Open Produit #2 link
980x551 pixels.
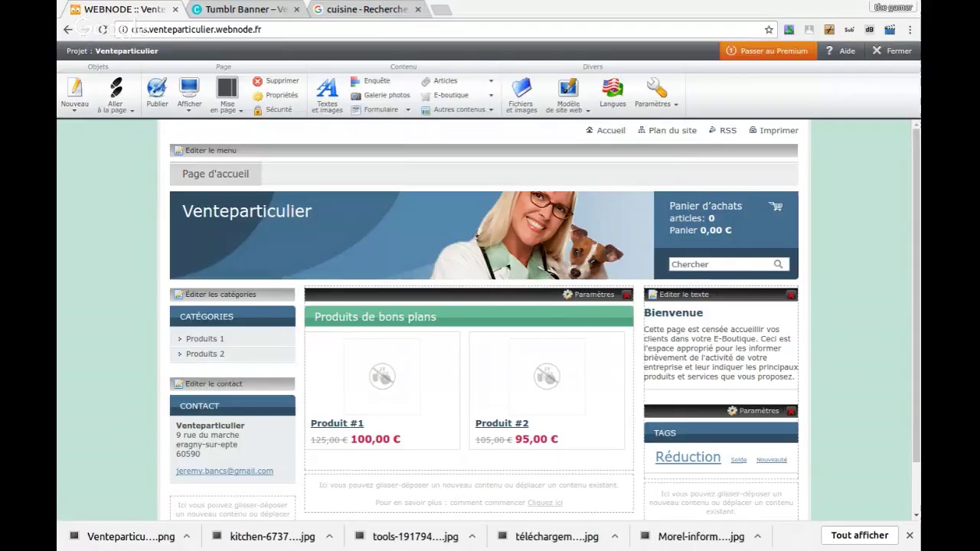pos(501,423)
